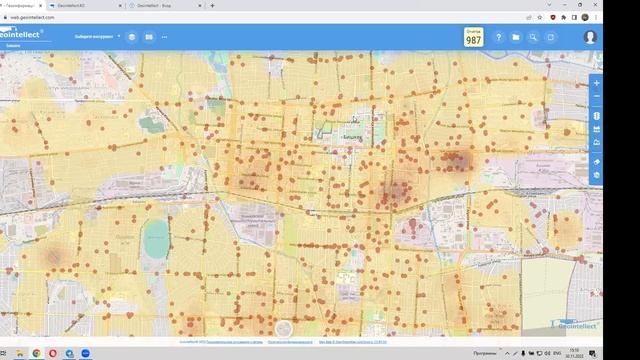This screenshot has width=640, height=360.
Task: Open the notification center in the taskbar
Action: tap(592, 353)
